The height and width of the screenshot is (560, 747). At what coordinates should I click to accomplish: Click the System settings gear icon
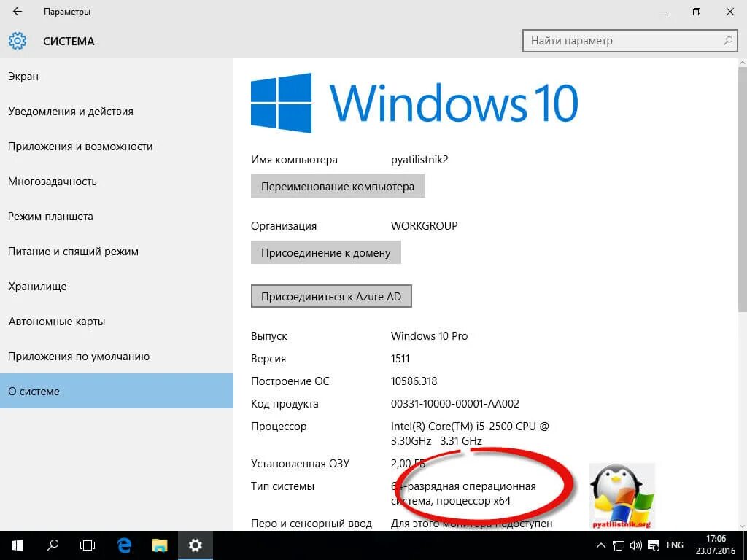pos(18,41)
